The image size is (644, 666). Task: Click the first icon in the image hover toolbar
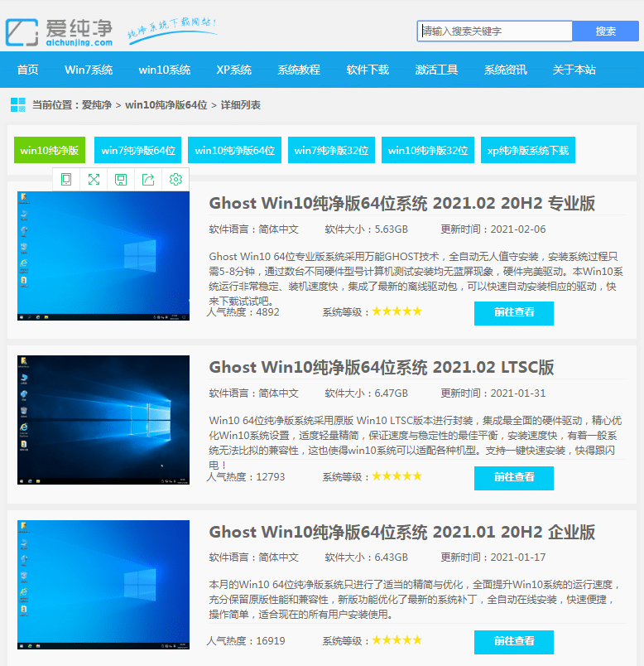point(66,179)
